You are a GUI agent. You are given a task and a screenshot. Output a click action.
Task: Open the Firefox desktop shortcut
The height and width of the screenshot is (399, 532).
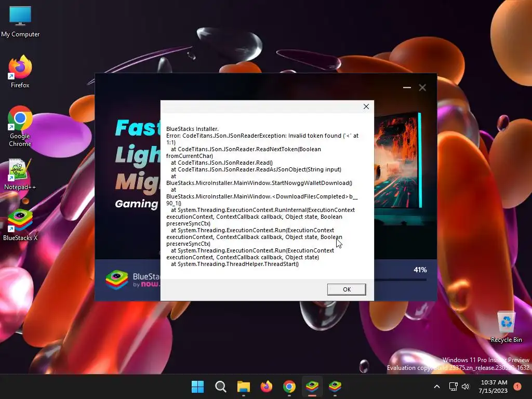20,72
